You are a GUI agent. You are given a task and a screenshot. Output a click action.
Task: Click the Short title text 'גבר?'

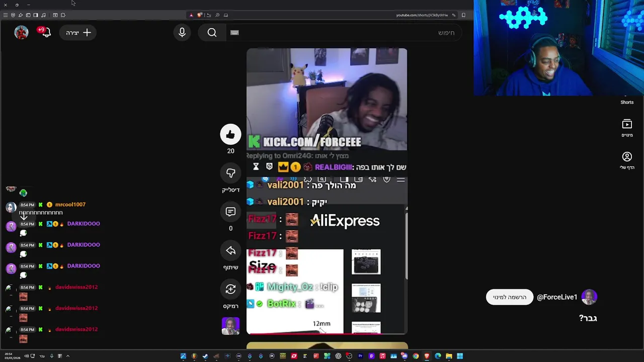(x=588, y=318)
